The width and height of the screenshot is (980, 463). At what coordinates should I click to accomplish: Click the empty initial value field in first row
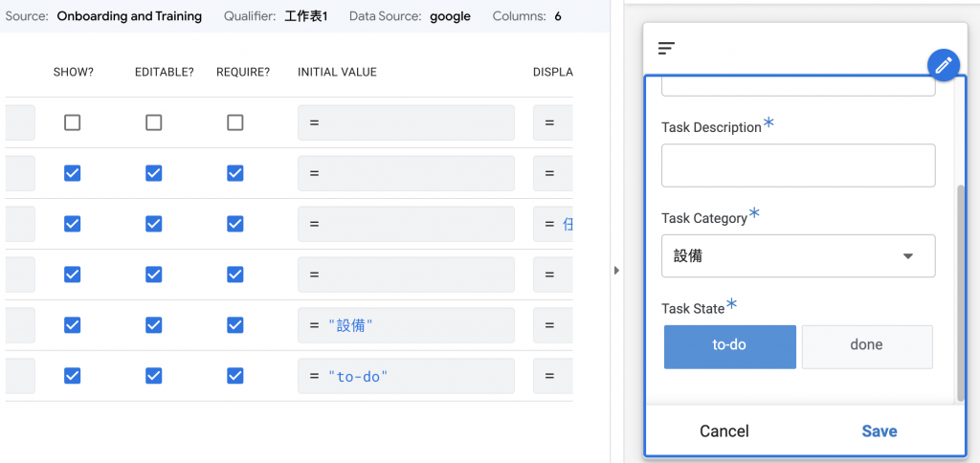pos(406,122)
